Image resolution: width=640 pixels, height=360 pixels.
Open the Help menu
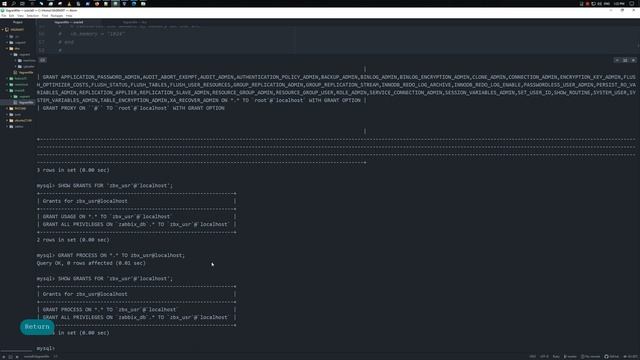(69, 16)
